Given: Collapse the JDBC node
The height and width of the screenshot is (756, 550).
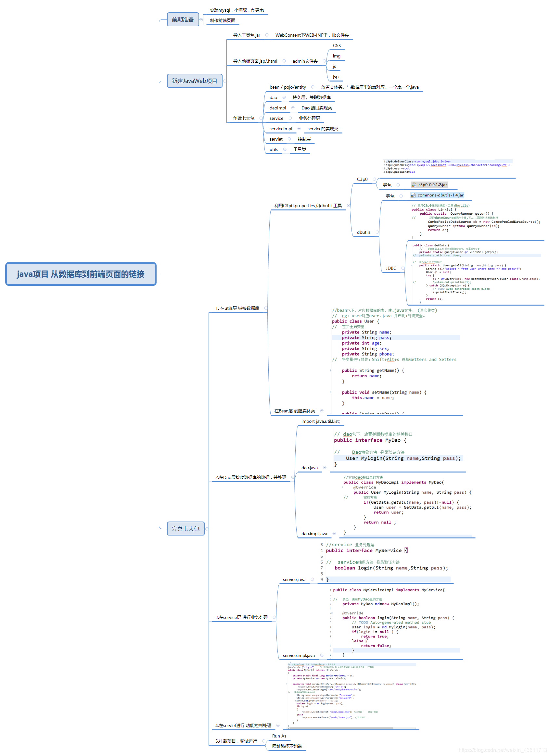Looking at the screenshot, I should [x=403, y=268].
